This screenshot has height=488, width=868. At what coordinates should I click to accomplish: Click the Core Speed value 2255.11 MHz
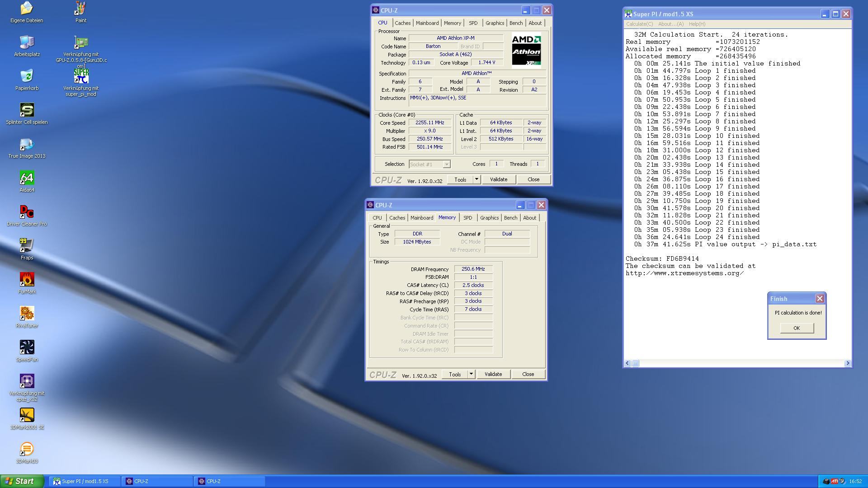(429, 122)
